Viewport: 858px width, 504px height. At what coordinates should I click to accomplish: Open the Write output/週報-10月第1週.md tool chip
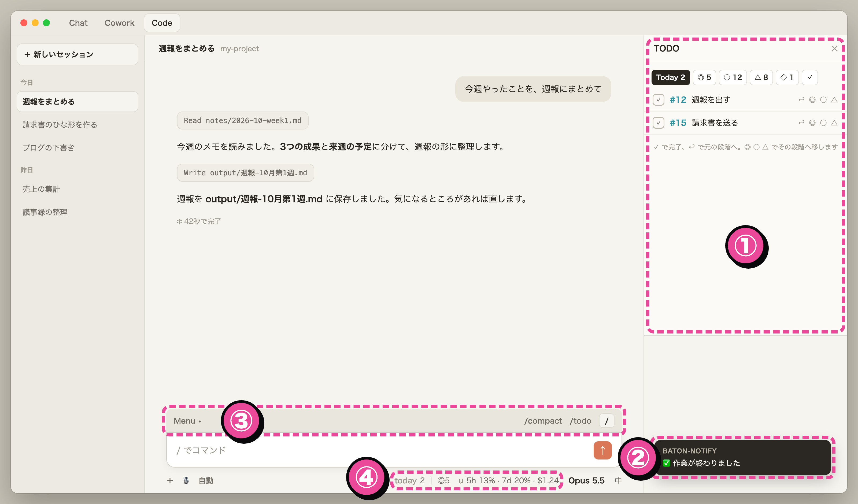[x=245, y=173]
